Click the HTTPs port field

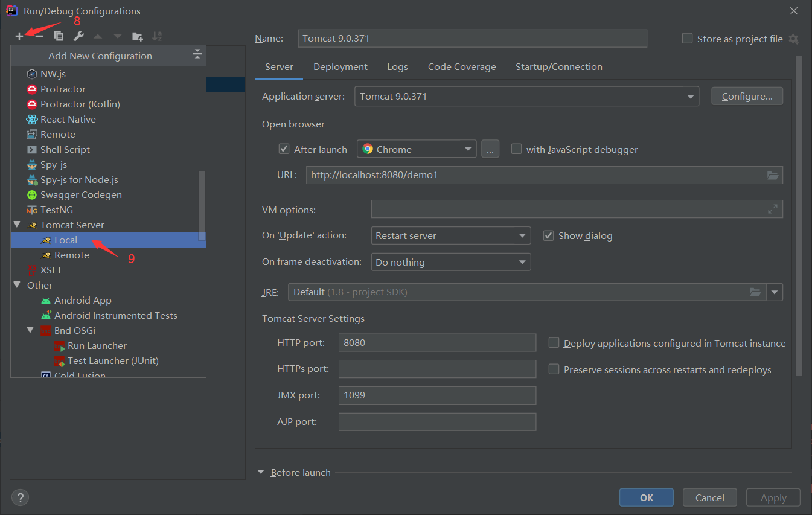(437, 369)
